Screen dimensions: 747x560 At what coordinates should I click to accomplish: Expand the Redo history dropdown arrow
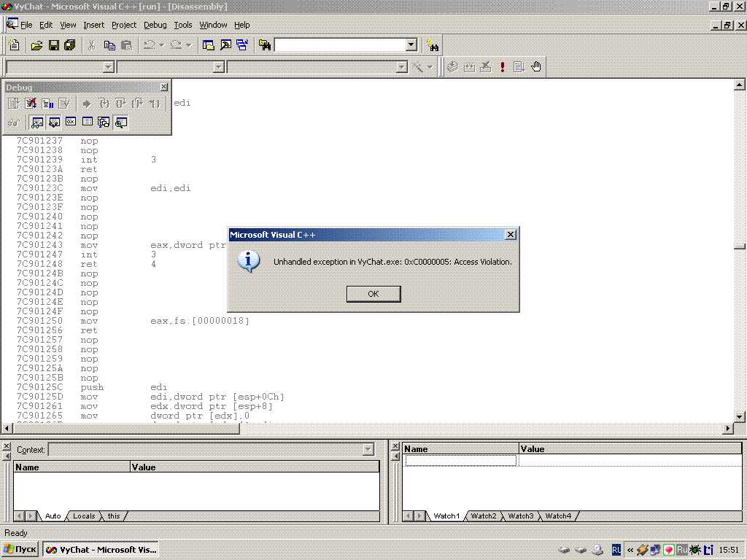pyautogui.click(x=189, y=45)
